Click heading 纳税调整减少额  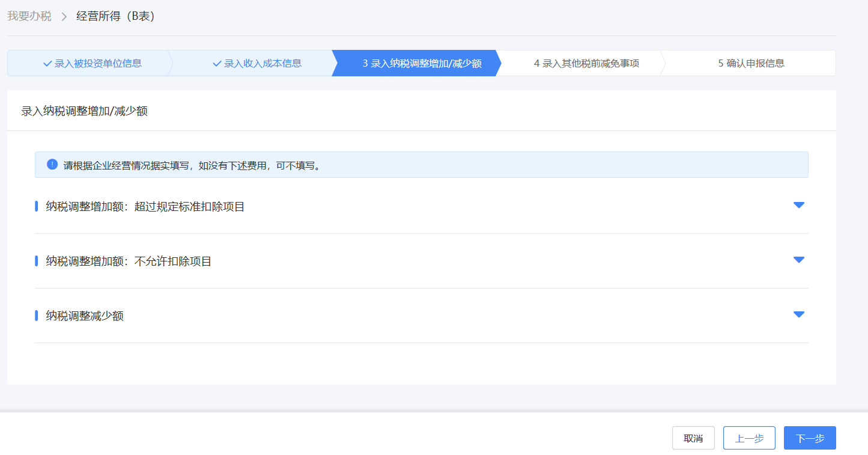(85, 316)
